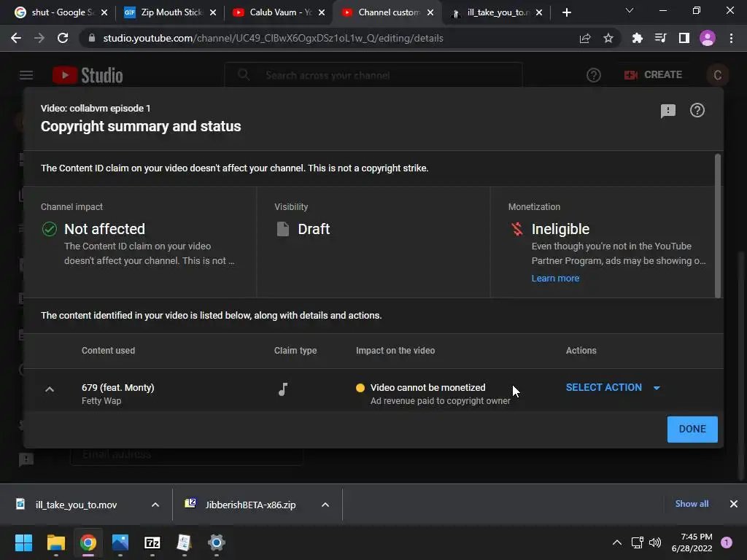Click the share page icon in address bar
This screenshot has width=747, height=560.
pos(585,38)
